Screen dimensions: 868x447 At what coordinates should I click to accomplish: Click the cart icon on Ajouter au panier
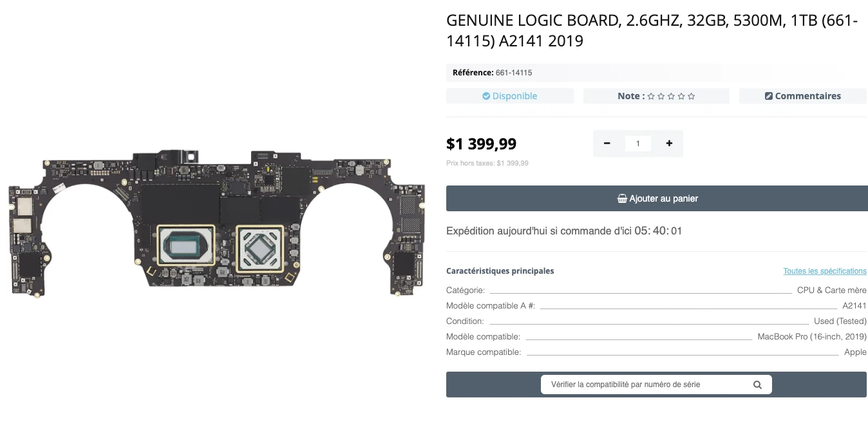[x=622, y=198]
